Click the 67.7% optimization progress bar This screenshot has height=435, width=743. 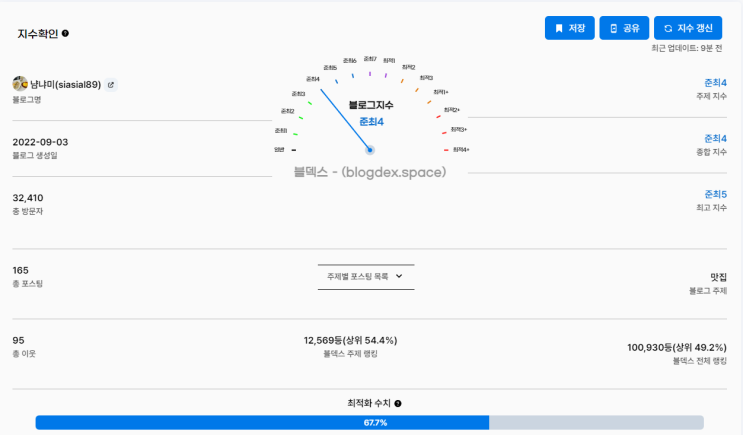370,422
